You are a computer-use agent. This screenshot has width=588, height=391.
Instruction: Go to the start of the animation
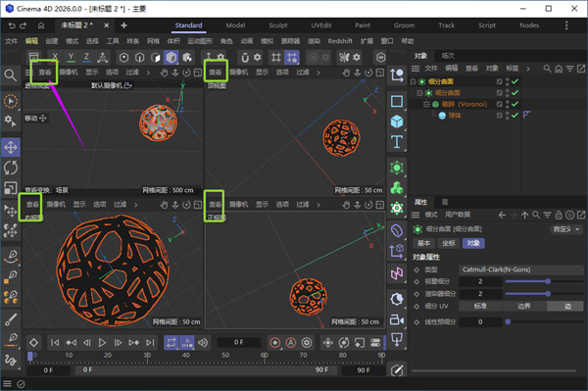(x=55, y=342)
